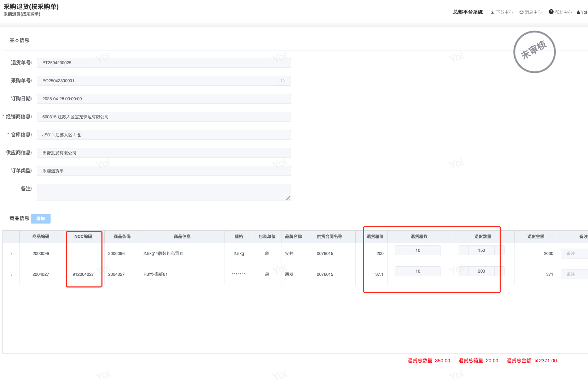Click the 仓库信息 field JS011.江苏大区 1 仓

coord(164,135)
